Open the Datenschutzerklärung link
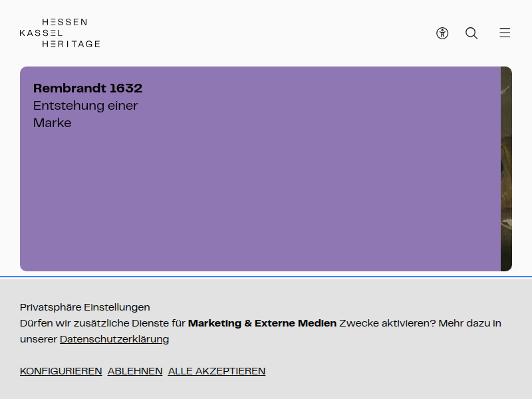This screenshot has height=399, width=532. [x=114, y=339]
